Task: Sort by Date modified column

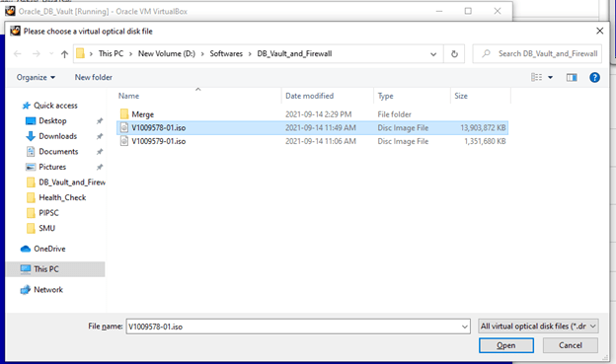Action: tap(309, 96)
